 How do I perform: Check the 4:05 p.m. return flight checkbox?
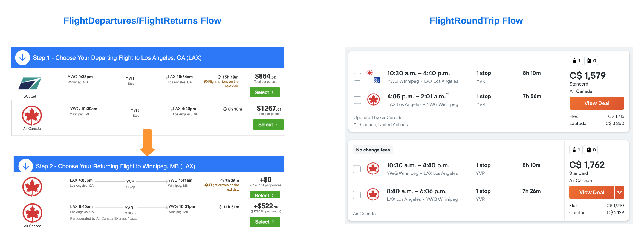coord(357,100)
